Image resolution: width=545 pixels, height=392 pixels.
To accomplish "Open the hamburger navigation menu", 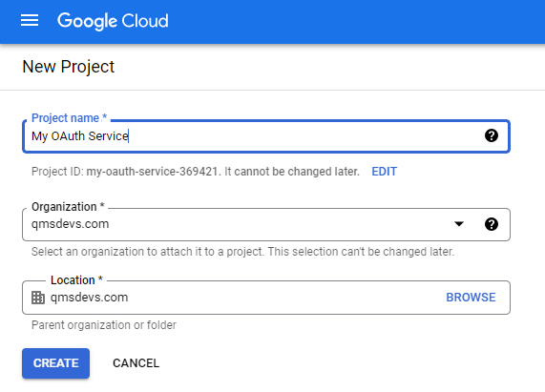I will tap(30, 20).
